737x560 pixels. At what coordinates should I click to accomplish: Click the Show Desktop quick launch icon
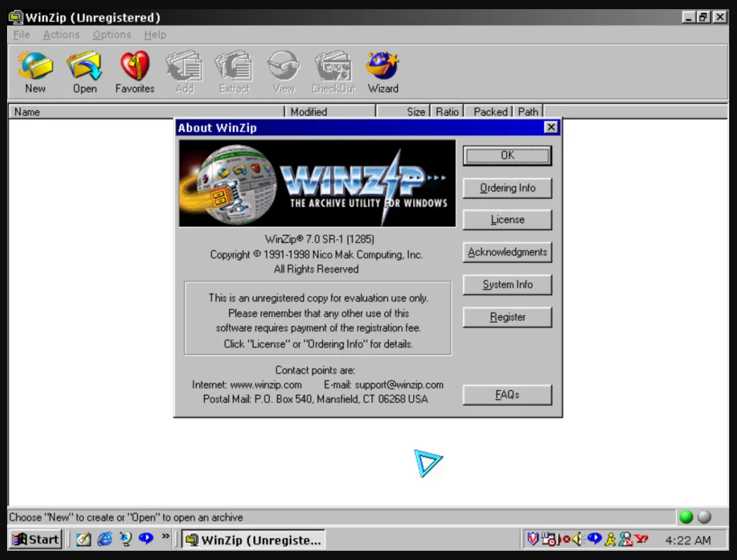[x=83, y=539]
